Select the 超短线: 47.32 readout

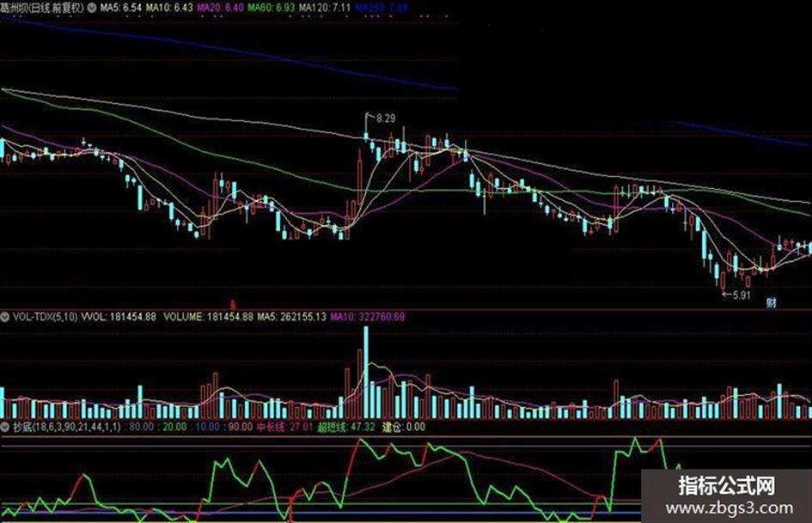(x=346, y=427)
